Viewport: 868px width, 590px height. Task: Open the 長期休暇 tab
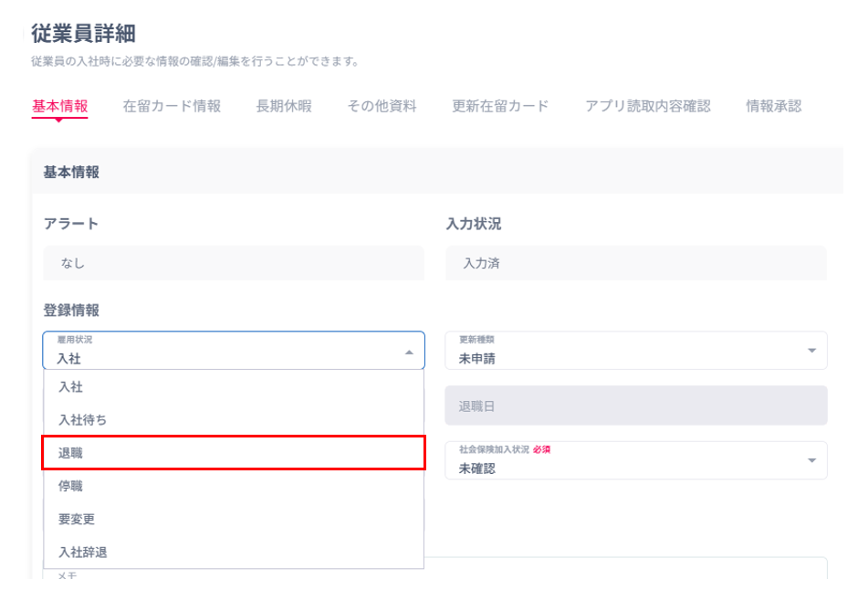point(284,106)
